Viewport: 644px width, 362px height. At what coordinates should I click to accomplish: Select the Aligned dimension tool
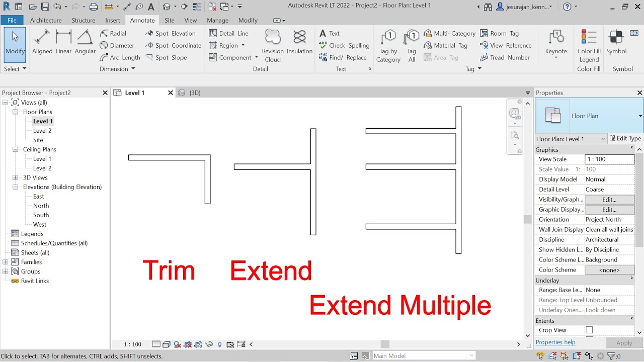(42, 42)
